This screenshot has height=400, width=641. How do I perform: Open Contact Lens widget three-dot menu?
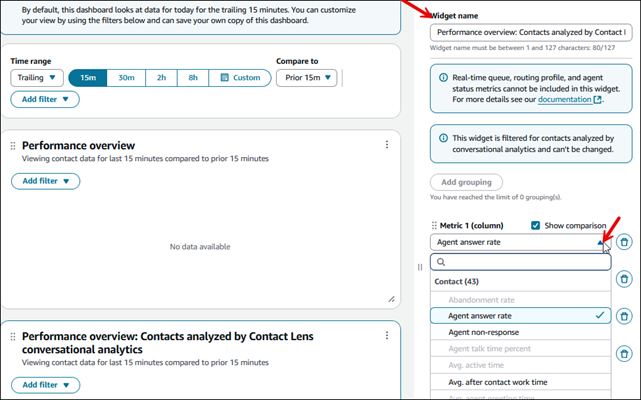(x=387, y=338)
